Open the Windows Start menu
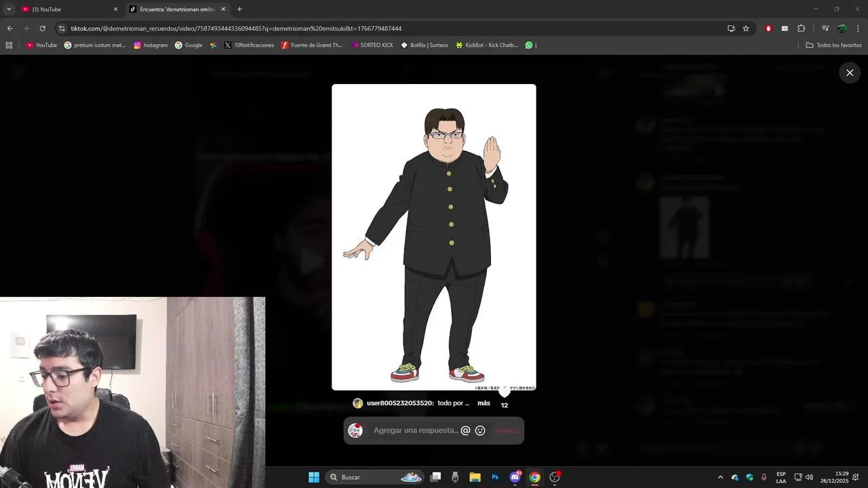Screen dimensions: 868x488 click(314, 477)
